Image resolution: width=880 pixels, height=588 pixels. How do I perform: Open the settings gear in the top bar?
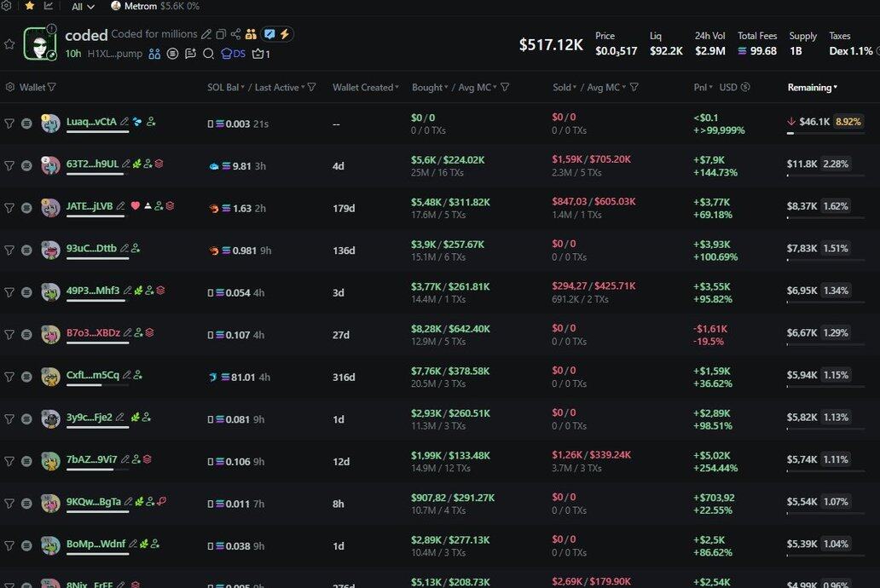point(6,5)
